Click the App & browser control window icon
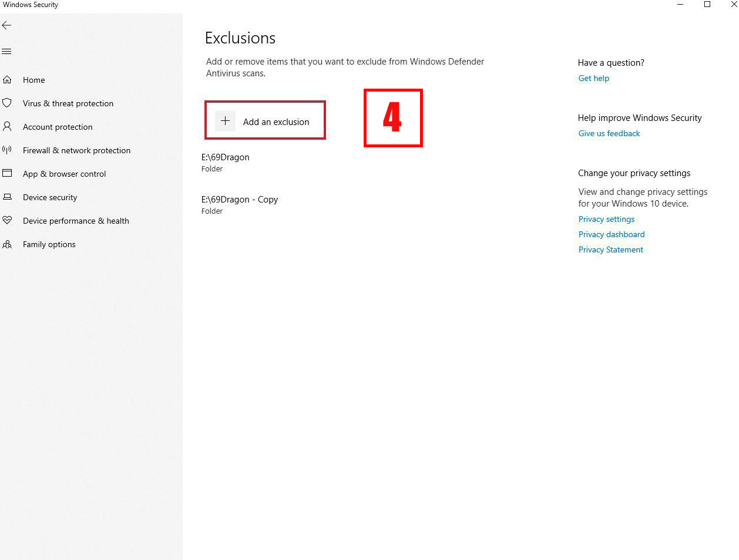739x560 pixels. point(7,173)
